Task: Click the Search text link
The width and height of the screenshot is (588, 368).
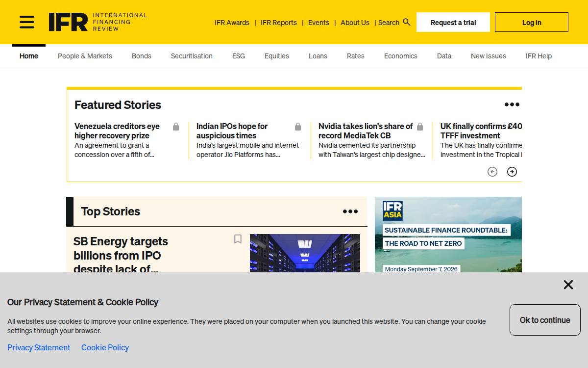Action: [x=389, y=23]
